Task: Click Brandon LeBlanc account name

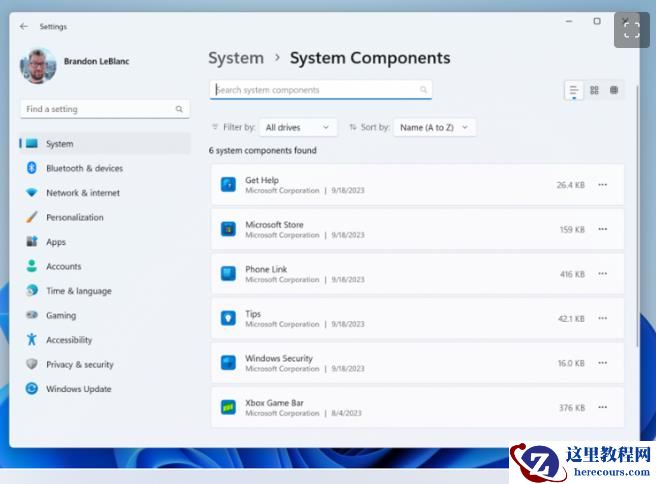Action: tap(97, 61)
